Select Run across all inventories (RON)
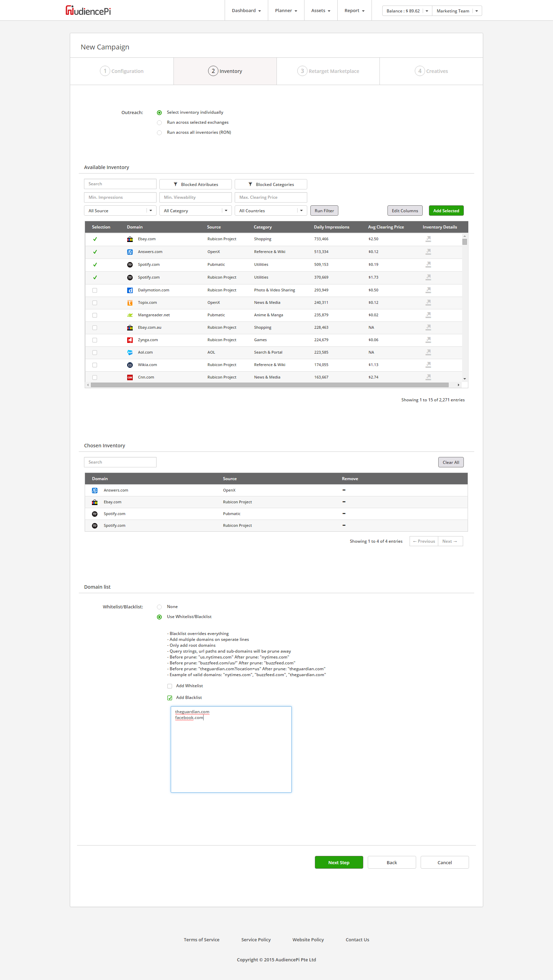This screenshot has width=553, height=980. pos(159,132)
